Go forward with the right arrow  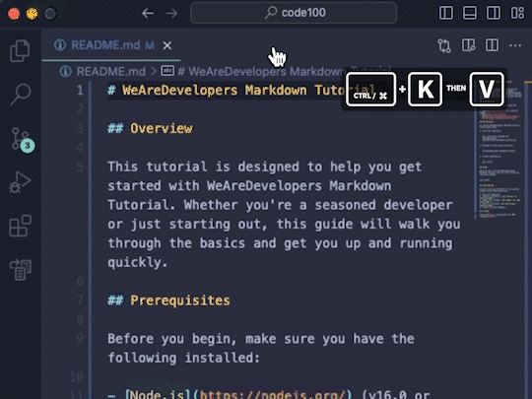click(171, 13)
